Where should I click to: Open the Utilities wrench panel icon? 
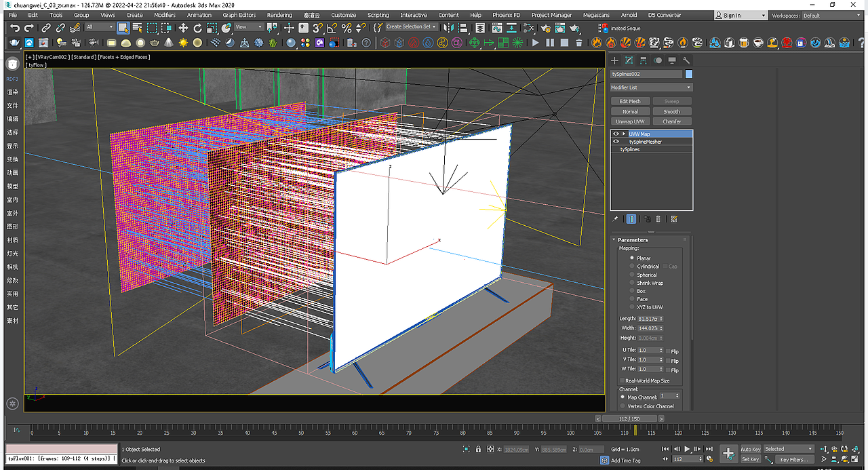click(x=686, y=60)
